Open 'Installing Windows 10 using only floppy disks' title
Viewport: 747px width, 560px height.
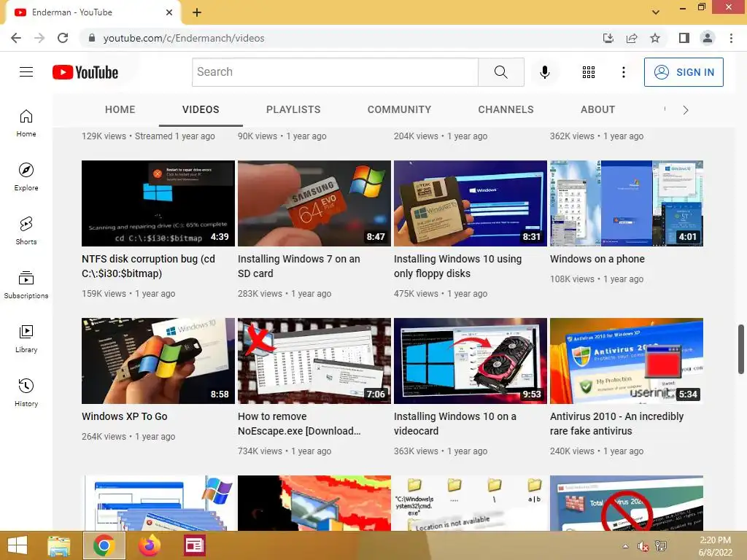[457, 266]
